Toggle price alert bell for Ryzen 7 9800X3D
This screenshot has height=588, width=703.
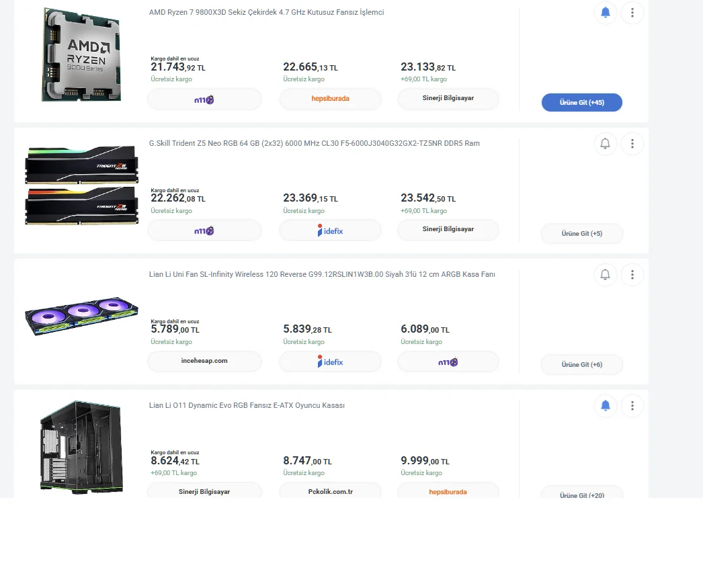click(x=606, y=13)
